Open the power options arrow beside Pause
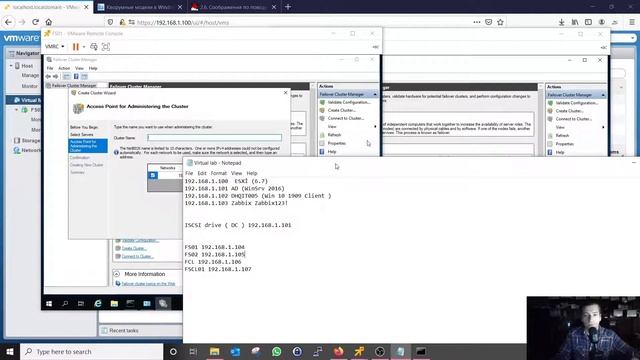Image resolution: width=640 pixels, height=360 pixels. 84,47
